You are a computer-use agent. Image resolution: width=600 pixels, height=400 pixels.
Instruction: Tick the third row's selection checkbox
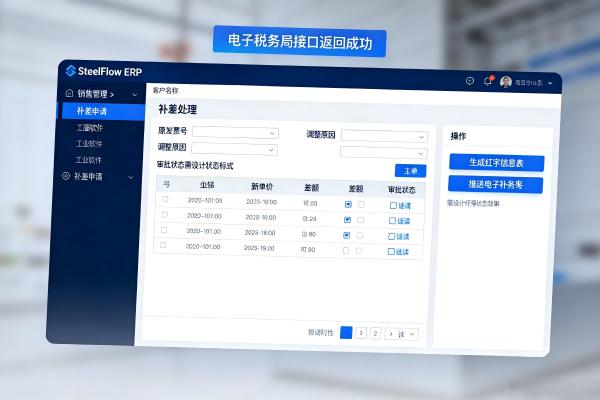tap(164, 230)
